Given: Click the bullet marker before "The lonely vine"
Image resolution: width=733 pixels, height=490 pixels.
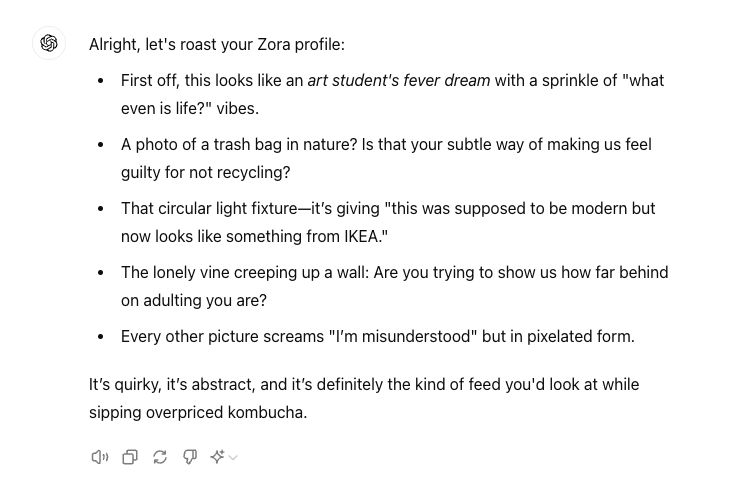Looking at the screenshot, I should [x=101, y=273].
